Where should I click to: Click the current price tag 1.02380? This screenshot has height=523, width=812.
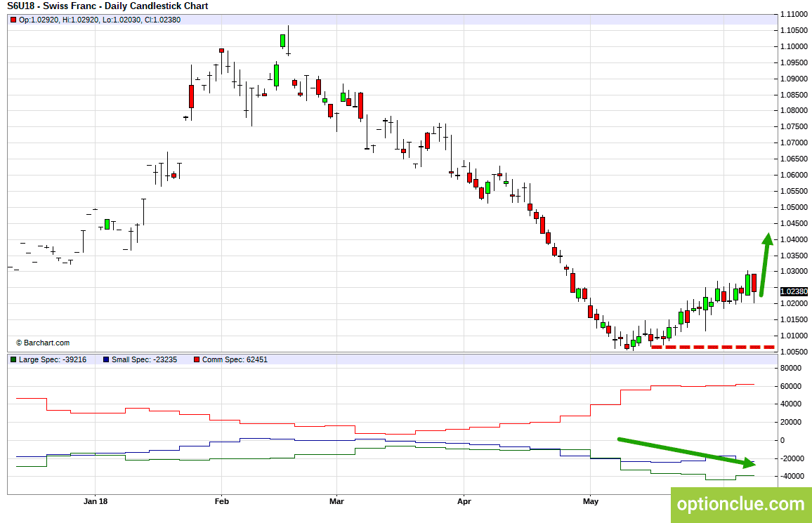794,291
